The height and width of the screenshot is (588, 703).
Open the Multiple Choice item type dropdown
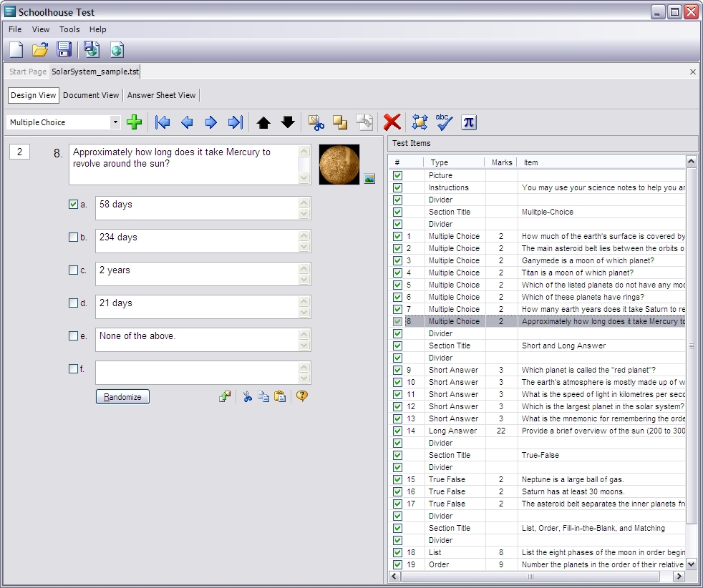coord(115,122)
